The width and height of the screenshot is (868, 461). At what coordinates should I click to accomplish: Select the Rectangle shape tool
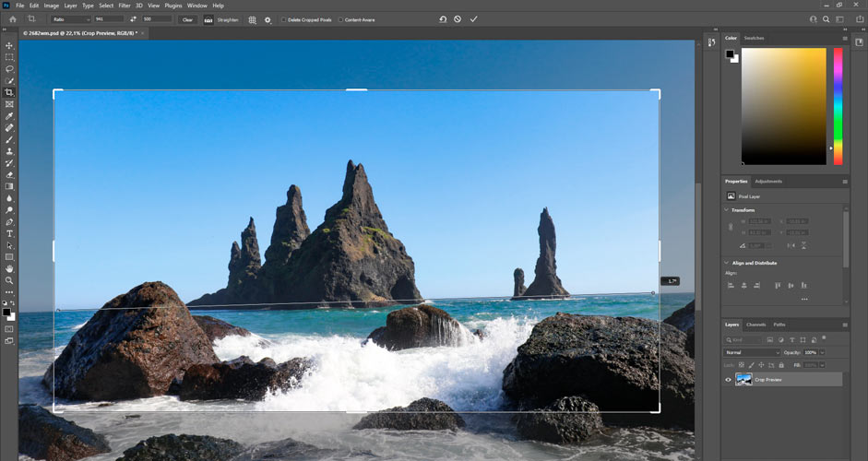(x=9, y=257)
